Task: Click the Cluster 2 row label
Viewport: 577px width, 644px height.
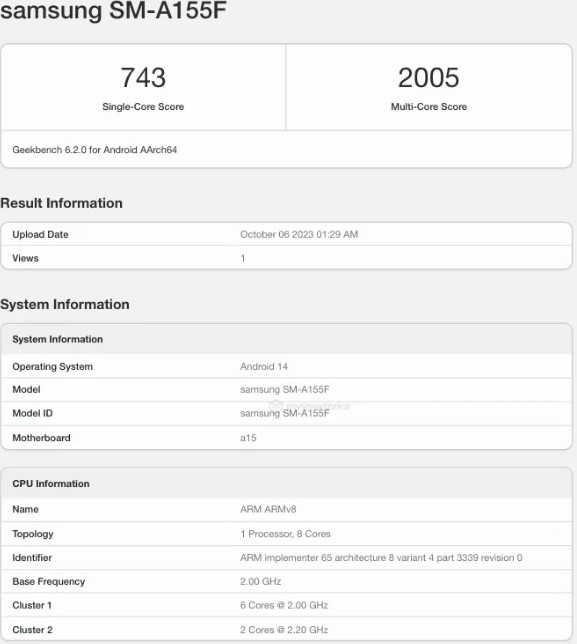Action: point(32,630)
